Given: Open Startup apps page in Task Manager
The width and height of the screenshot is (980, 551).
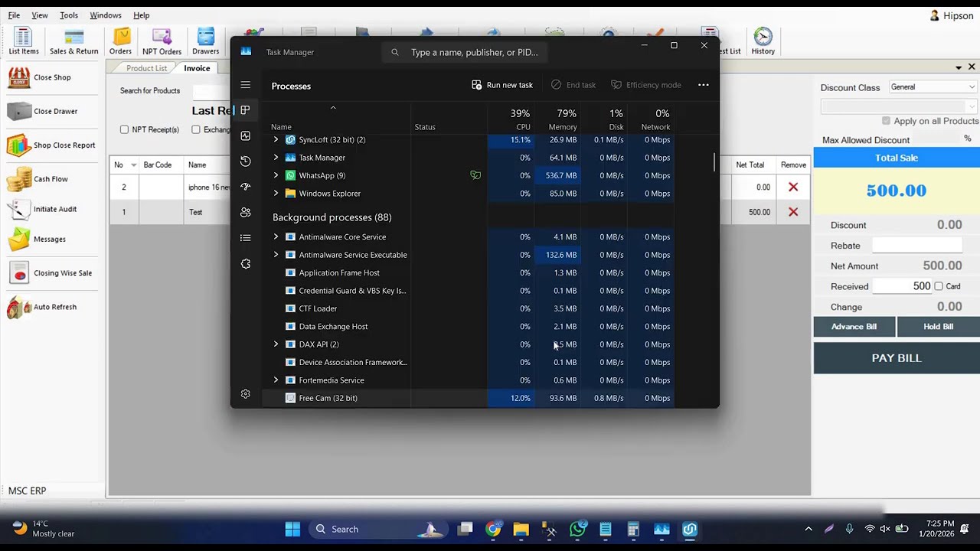Looking at the screenshot, I should tap(245, 187).
